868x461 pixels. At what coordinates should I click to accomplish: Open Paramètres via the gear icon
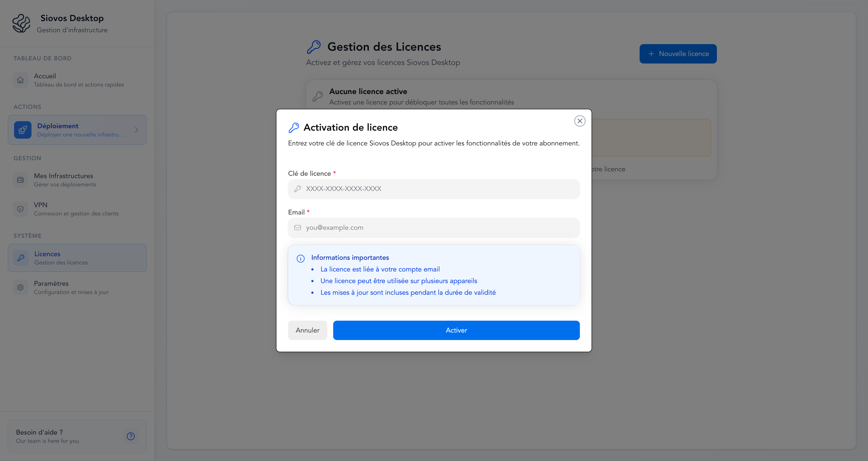20,287
